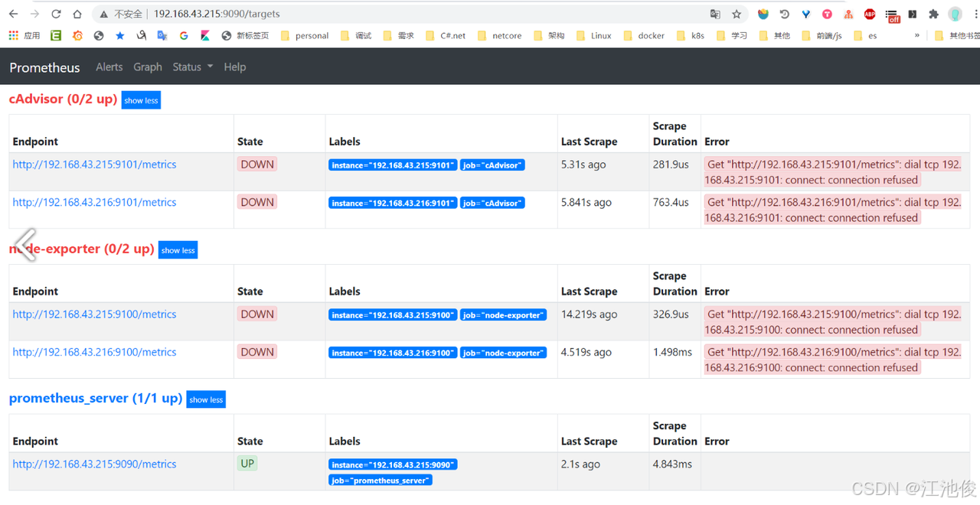Click the 14.219s ago last scrape value
This screenshot has width=980, height=505.
[589, 314]
